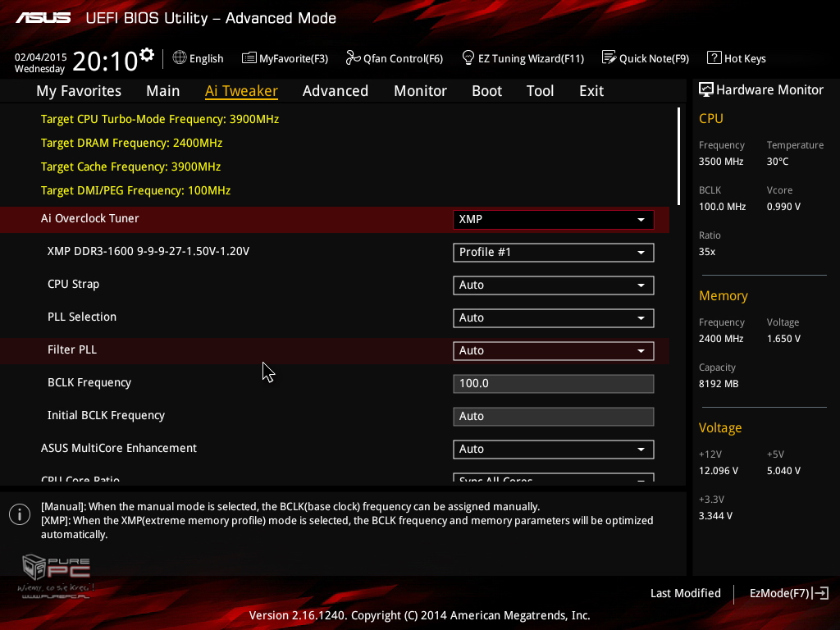Show the Hot Keys list
This screenshot has height=630, width=840.
(x=737, y=58)
